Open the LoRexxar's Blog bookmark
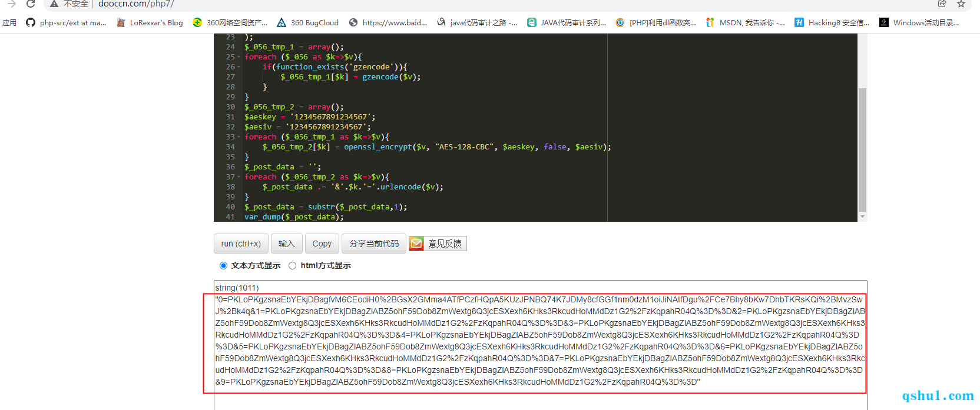Screen dimensions: 980x410 [x=150, y=23]
